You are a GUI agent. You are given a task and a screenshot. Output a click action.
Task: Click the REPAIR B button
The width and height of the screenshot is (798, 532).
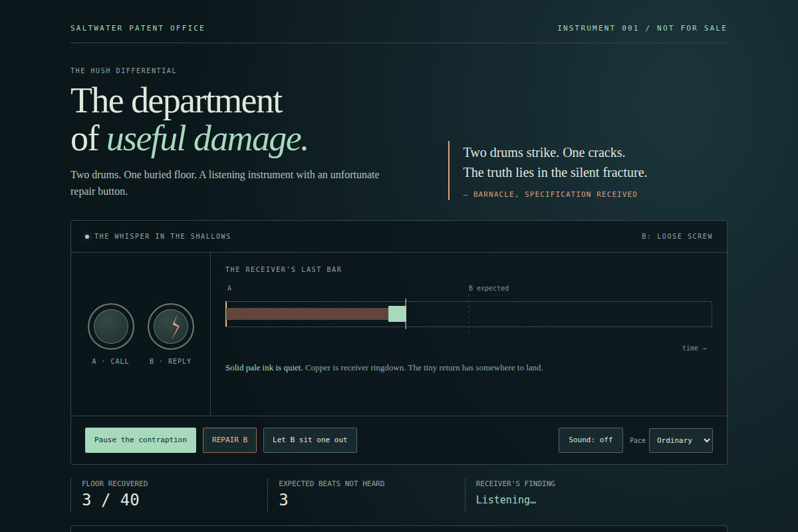tap(229, 440)
